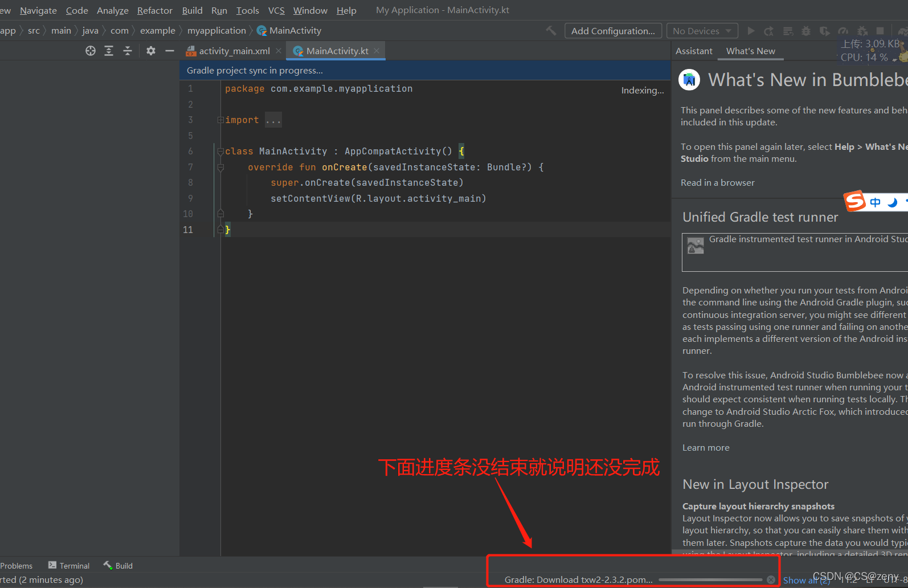
Task: Click 'MainActivity' in the navigation breadcrumb
Action: [x=289, y=30]
